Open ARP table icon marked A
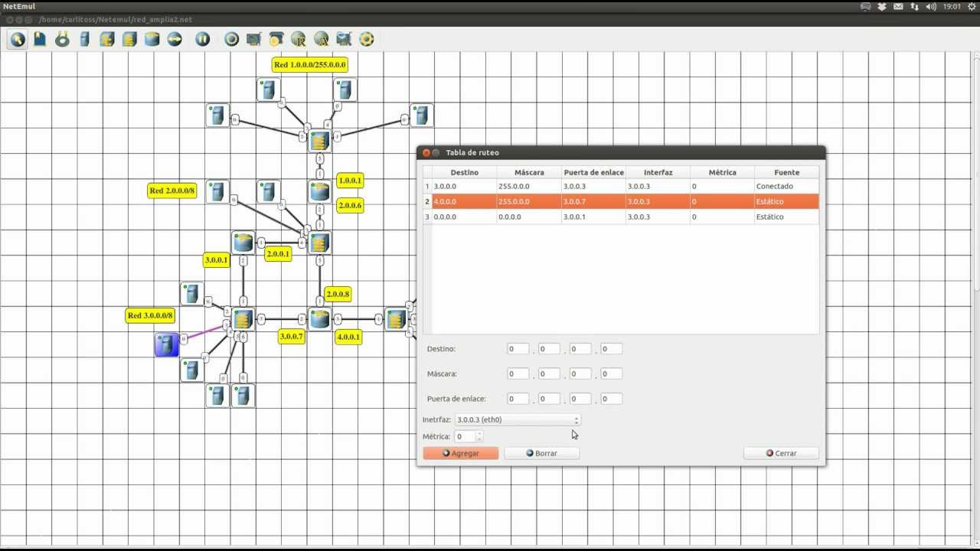The height and width of the screenshot is (551, 980). [x=321, y=39]
